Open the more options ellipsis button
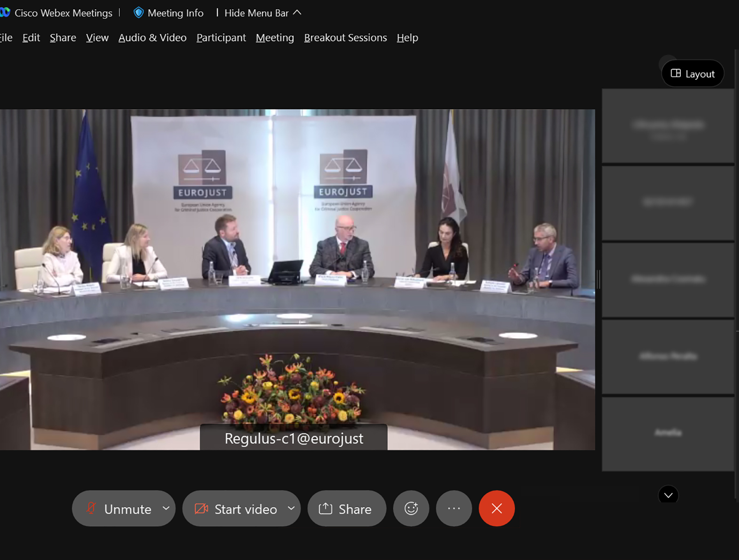 coord(454,508)
